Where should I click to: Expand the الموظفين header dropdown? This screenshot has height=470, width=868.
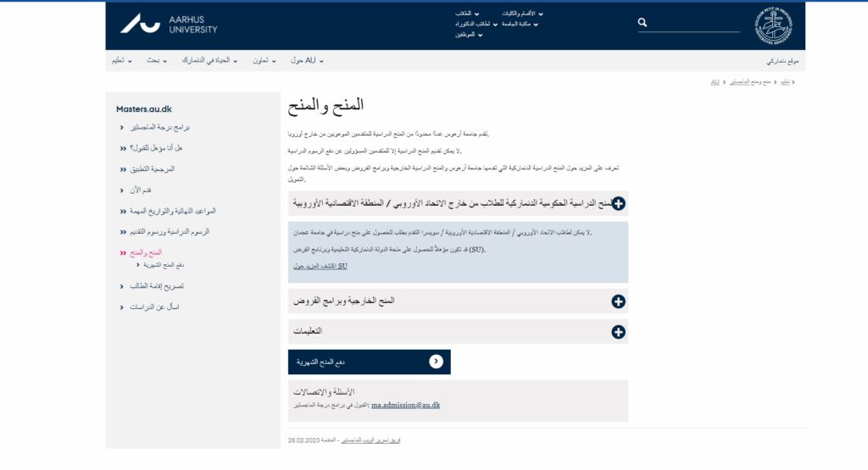tap(468, 35)
